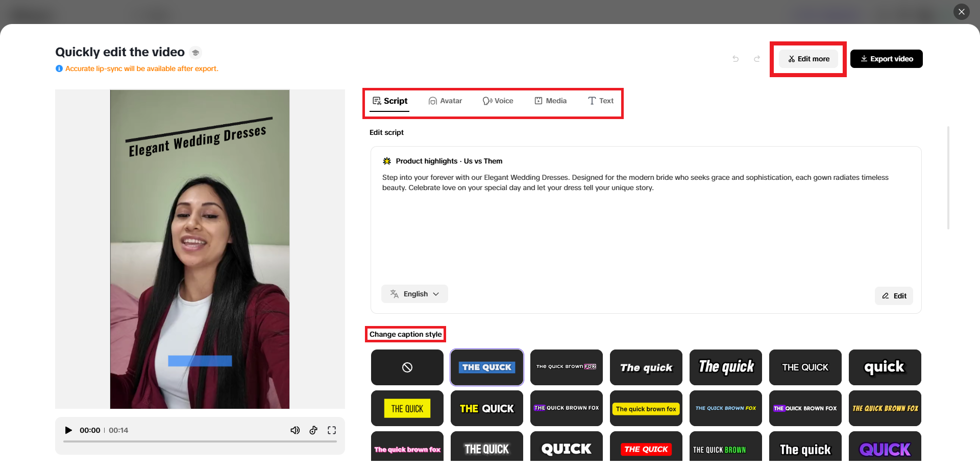Enter fullscreen video preview
The height and width of the screenshot is (466, 980).
click(x=332, y=430)
